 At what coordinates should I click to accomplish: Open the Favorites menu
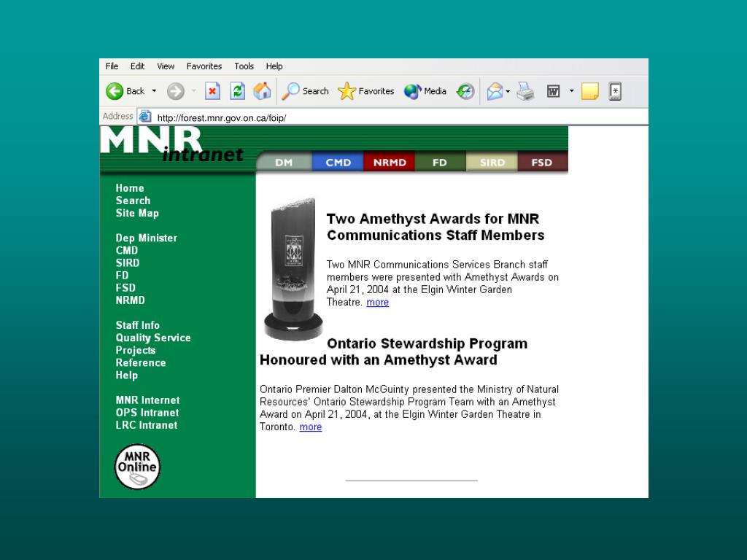[x=204, y=66]
